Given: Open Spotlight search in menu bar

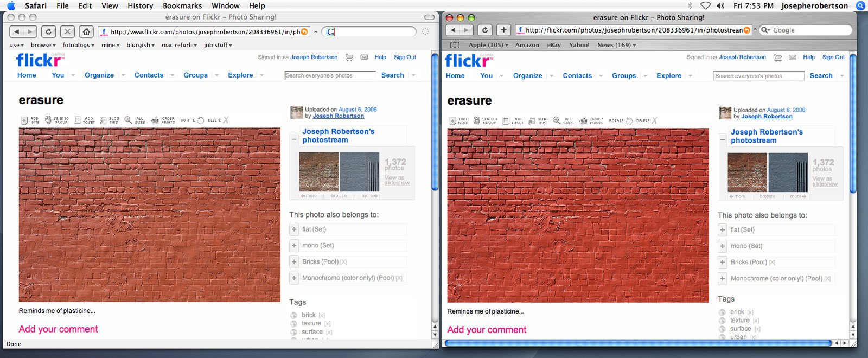Looking at the screenshot, I should [860, 5].
